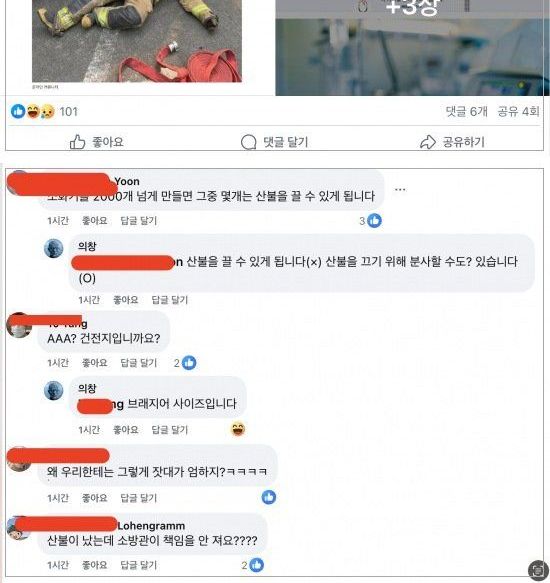Click 답글 달기 under the Yoon comment
Screen dimensions: 550x583
139,221
